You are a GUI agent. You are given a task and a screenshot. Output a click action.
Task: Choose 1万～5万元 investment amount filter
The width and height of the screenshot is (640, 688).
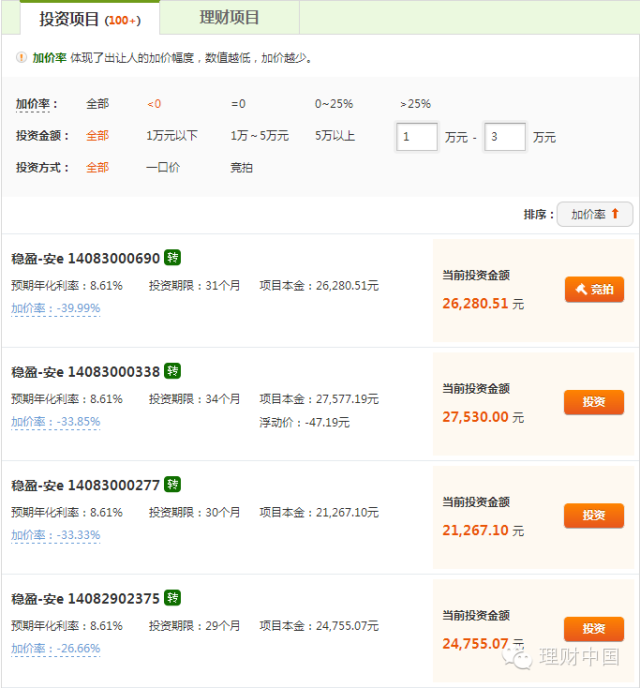[259, 136]
